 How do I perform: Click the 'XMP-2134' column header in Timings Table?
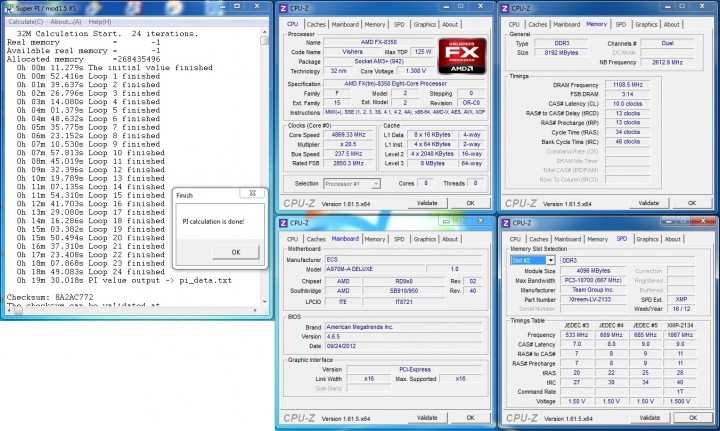pyautogui.click(x=680, y=325)
